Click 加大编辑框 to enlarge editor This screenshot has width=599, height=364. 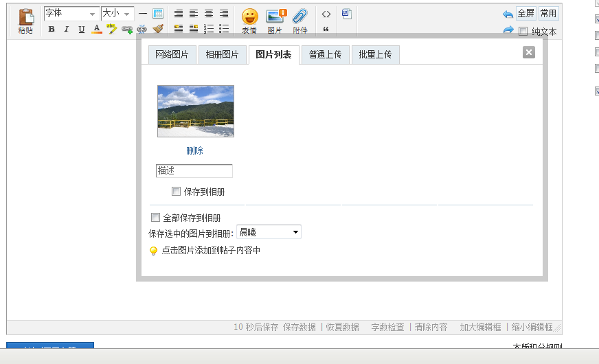click(x=481, y=328)
